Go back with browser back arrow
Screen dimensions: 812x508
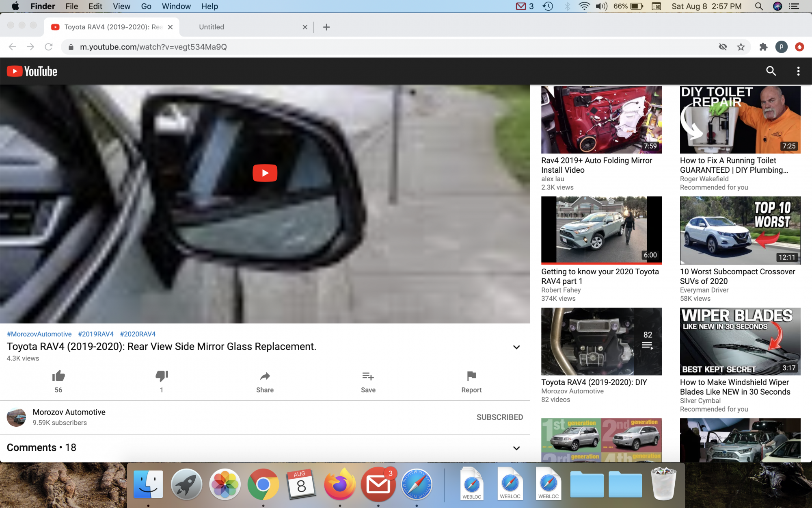[13, 47]
